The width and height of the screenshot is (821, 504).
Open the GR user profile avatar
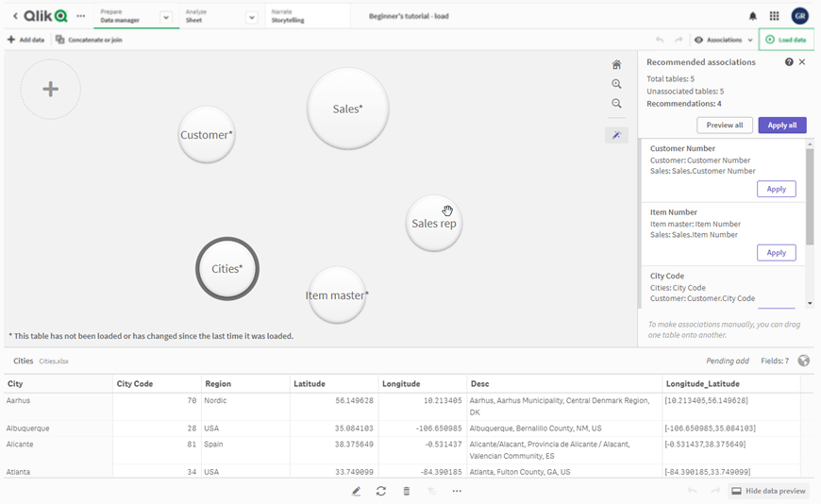pos(799,16)
